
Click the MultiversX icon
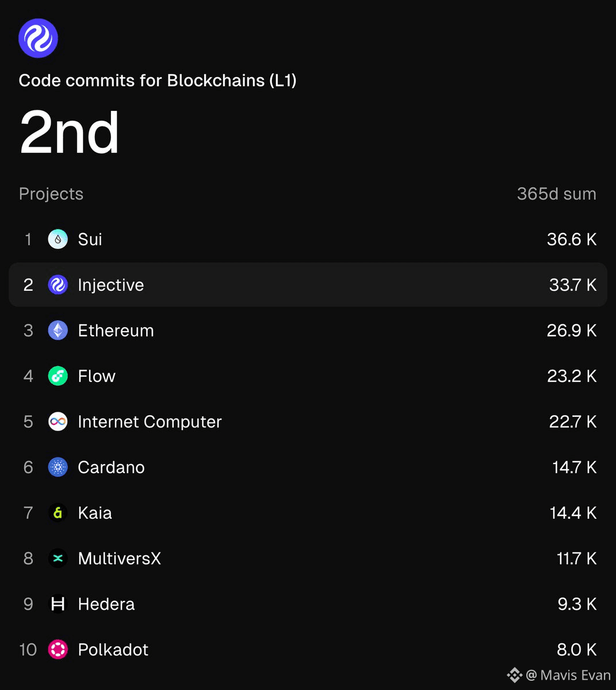point(58,558)
